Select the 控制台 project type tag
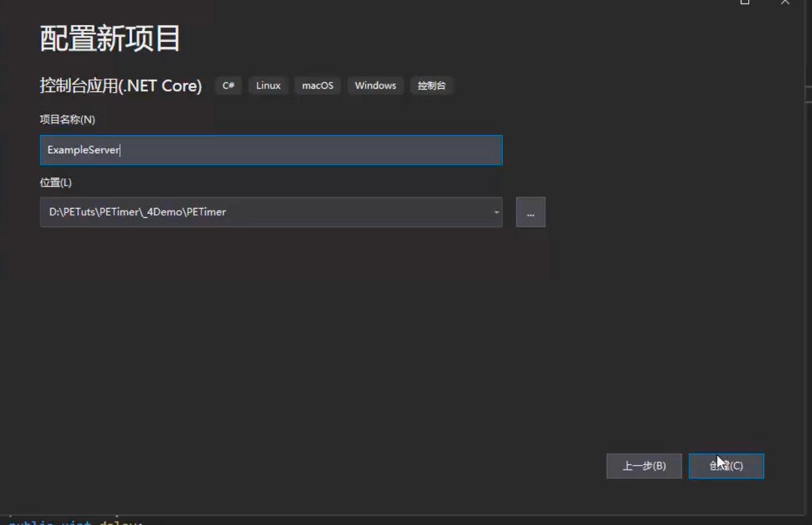 pyautogui.click(x=432, y=86)
